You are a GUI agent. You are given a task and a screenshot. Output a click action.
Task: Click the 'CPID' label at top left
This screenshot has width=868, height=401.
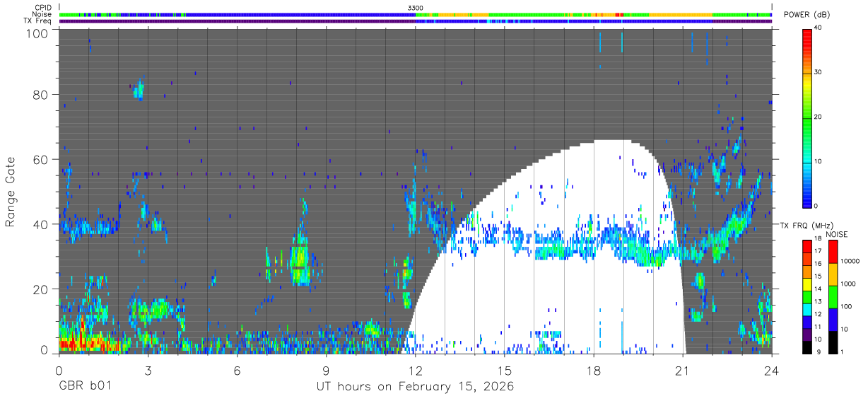point(42,8)
